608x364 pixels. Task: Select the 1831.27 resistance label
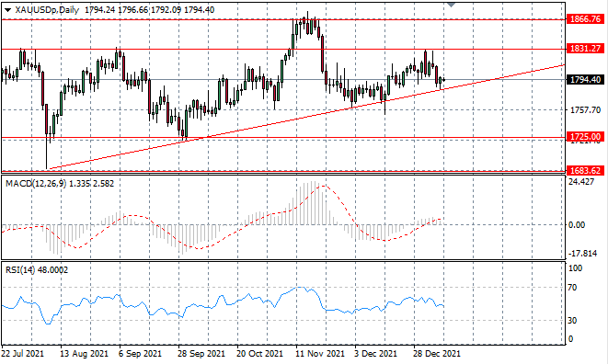586,49
